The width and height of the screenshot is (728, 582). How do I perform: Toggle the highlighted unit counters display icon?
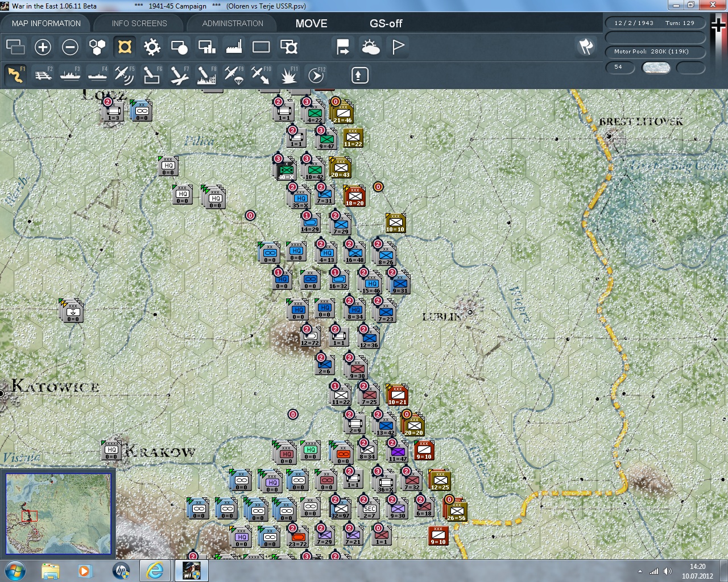coord(125,47)
